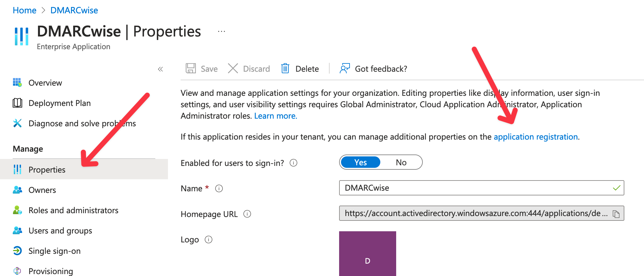Viewport: 644px width, 276px height.
Task: Click the Got feedback? button label
Action: coord(381,69)
